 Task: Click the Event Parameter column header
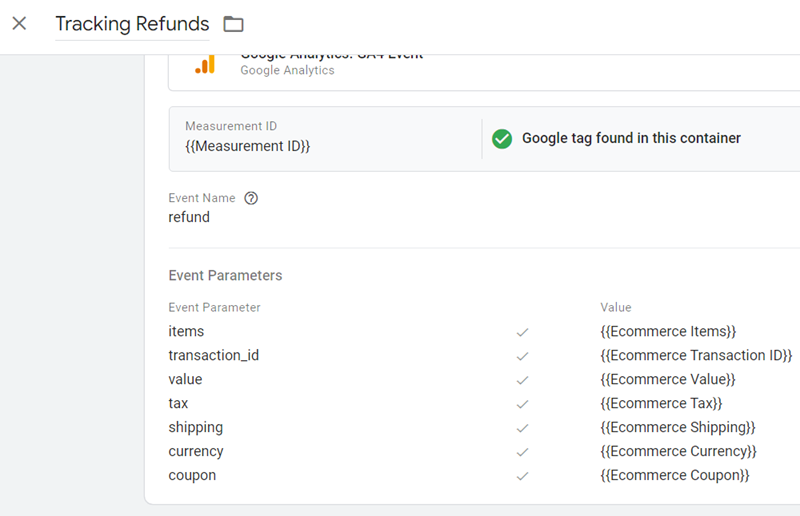pos(214,307)
